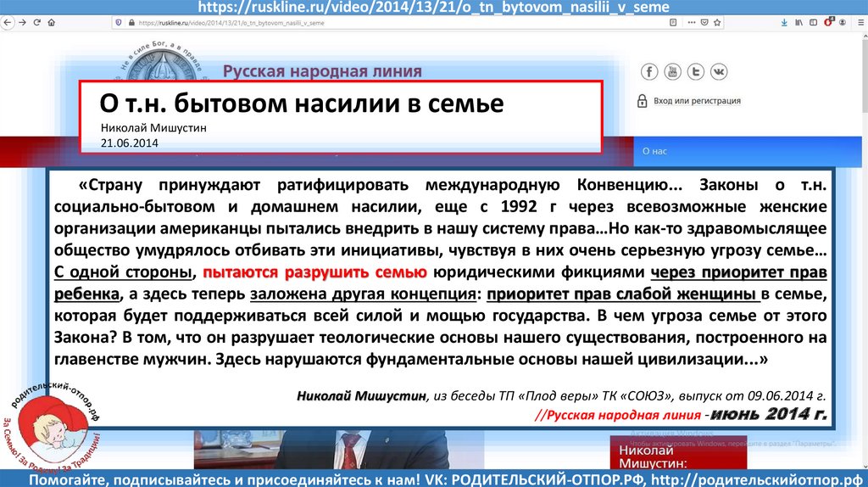868x487 pixels.
Task: Open the YouTube social icon
Action: tap(672, 71)
